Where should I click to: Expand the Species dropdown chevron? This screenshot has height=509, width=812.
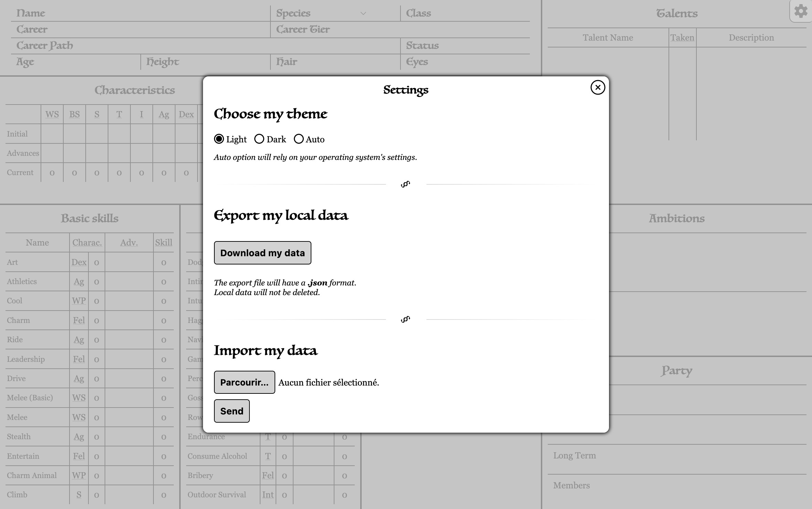(363, 13)
